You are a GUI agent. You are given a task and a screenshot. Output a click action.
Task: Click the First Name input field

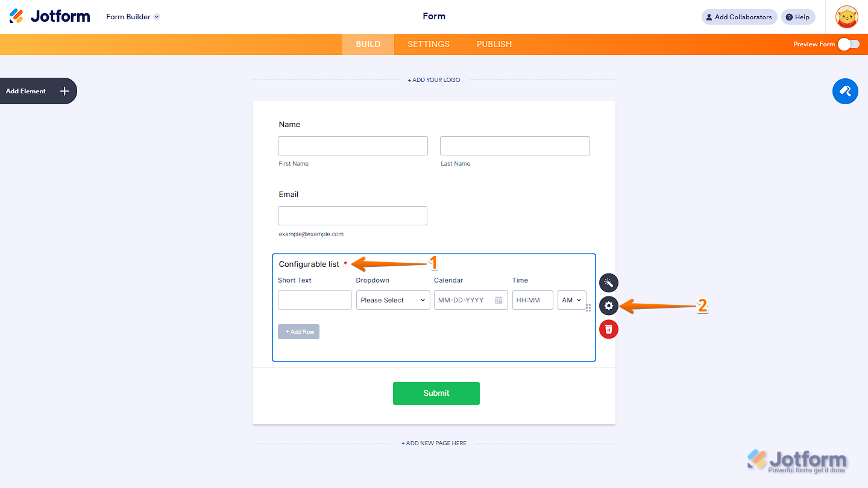coord(353,146)
